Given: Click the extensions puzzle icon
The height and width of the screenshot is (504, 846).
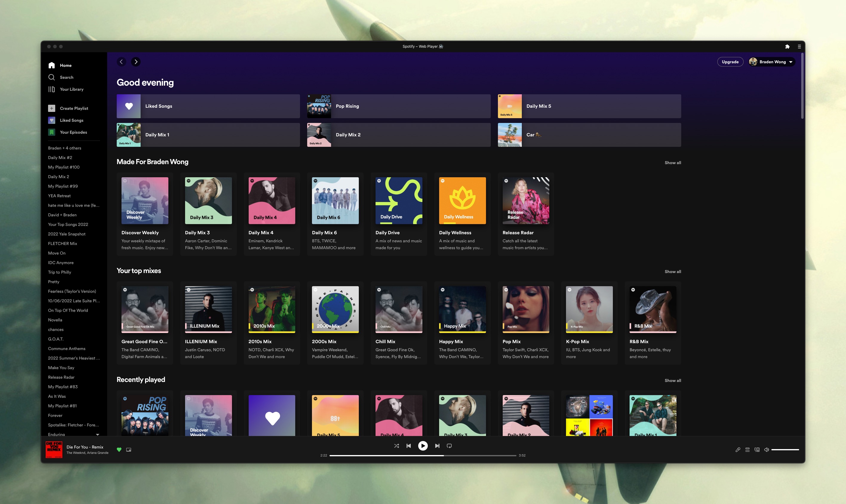Looking at the screenshot, I should tap(787, 47).
